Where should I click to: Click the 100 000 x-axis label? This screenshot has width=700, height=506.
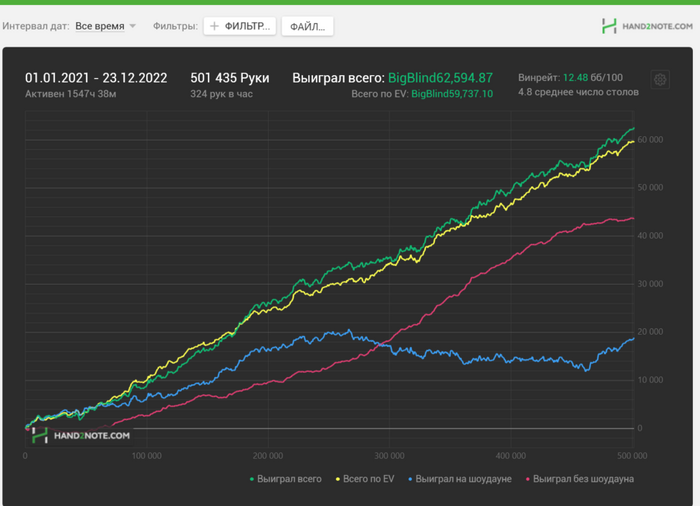pyautogui.click(x=146, y=456)
